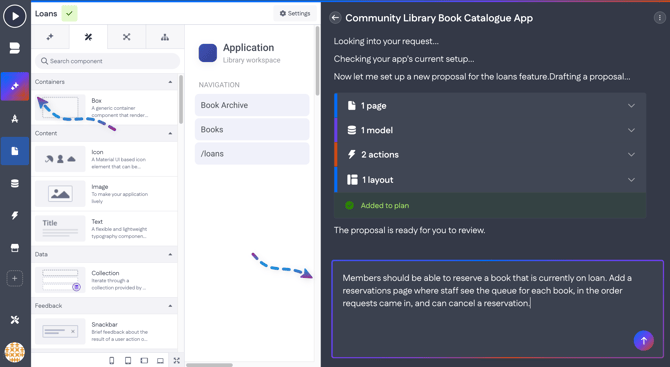Click the NAVIGATION heading in preview

(219, 85)
